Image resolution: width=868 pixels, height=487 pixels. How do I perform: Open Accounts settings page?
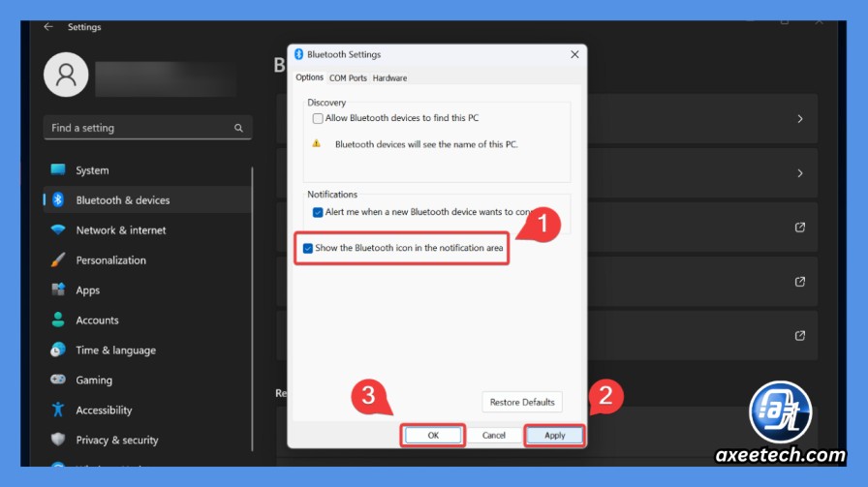[x=147, y=320]
